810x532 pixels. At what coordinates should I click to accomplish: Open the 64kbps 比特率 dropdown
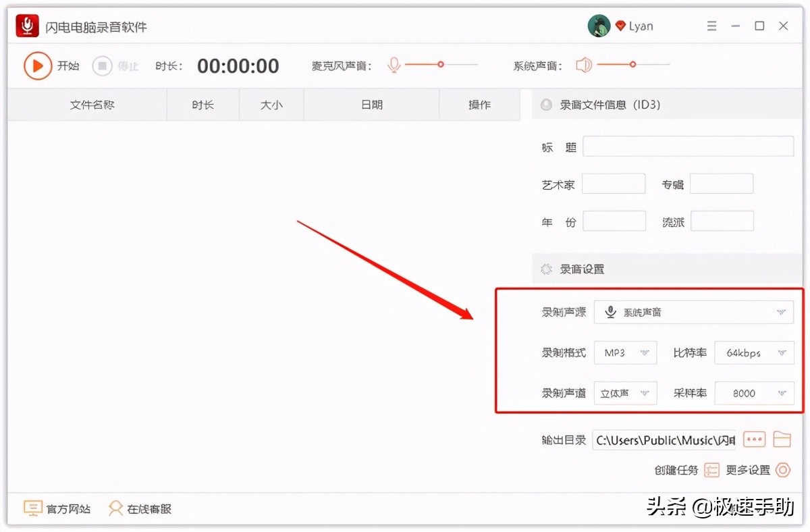754,352
